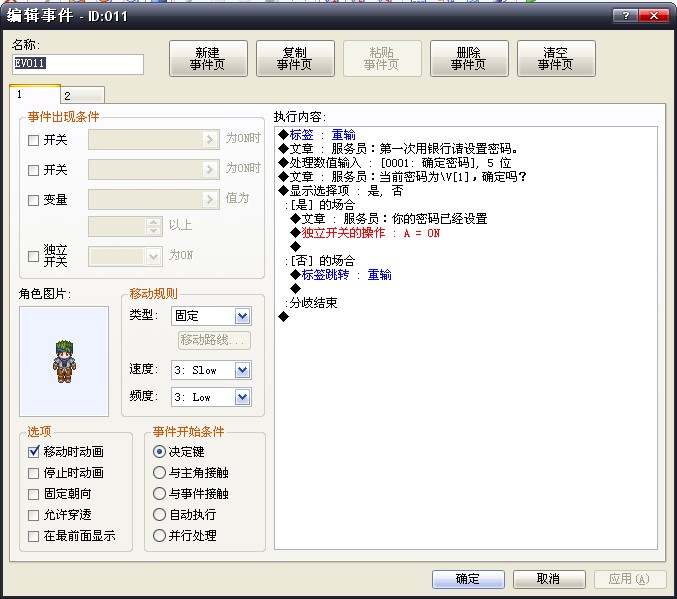Check 在最前面显示 option

[x=33, y=536]
